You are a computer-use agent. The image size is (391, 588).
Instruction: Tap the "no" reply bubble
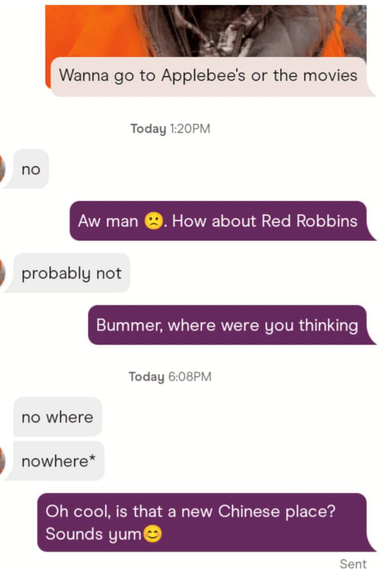(30, 169)
